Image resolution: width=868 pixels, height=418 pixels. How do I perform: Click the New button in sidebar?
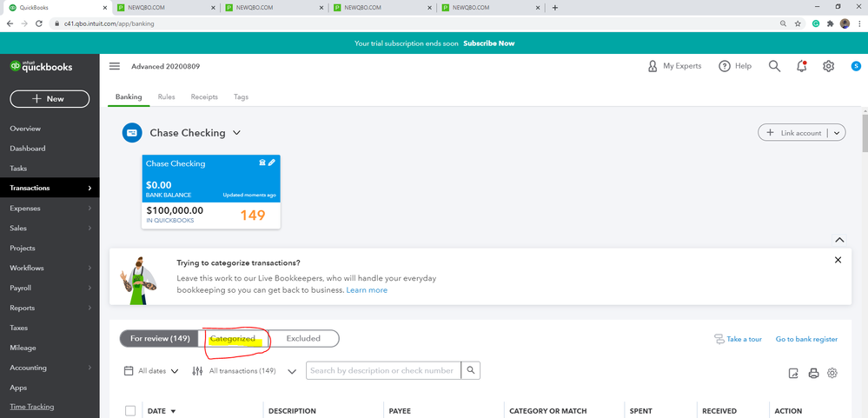point(50,98)
